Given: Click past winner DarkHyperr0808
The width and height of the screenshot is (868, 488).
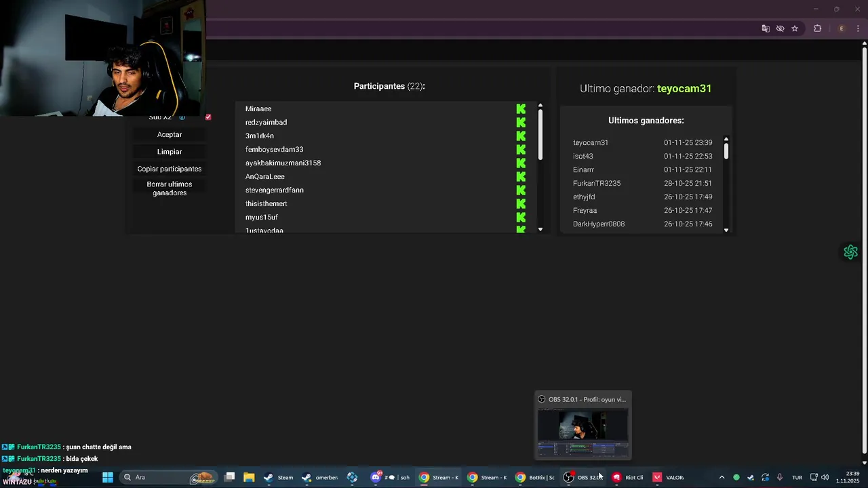Looking at the screenshot, I should point(599,224).
